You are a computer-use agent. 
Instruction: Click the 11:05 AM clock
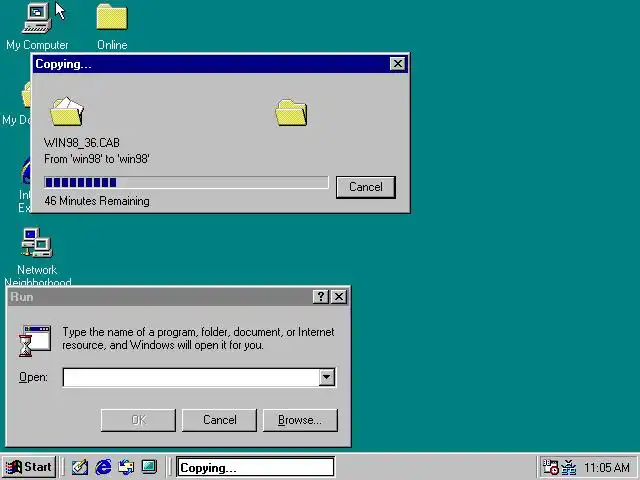point(607,467)
